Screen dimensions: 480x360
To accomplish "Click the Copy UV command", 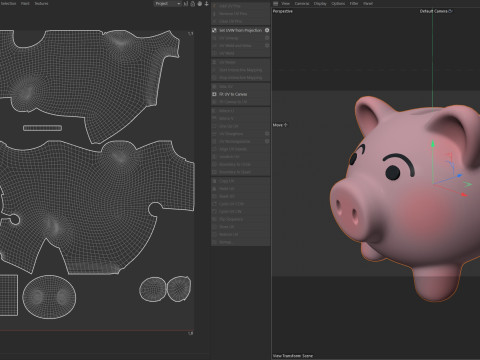I will pyautogui.click(x=223, y=181).
